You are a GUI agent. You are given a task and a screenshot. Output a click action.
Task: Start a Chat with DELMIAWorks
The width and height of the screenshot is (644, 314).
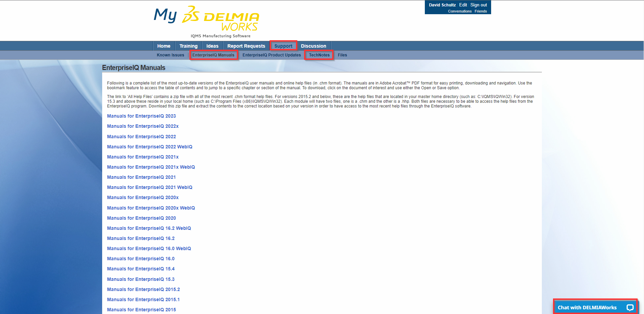coord(595,308)
